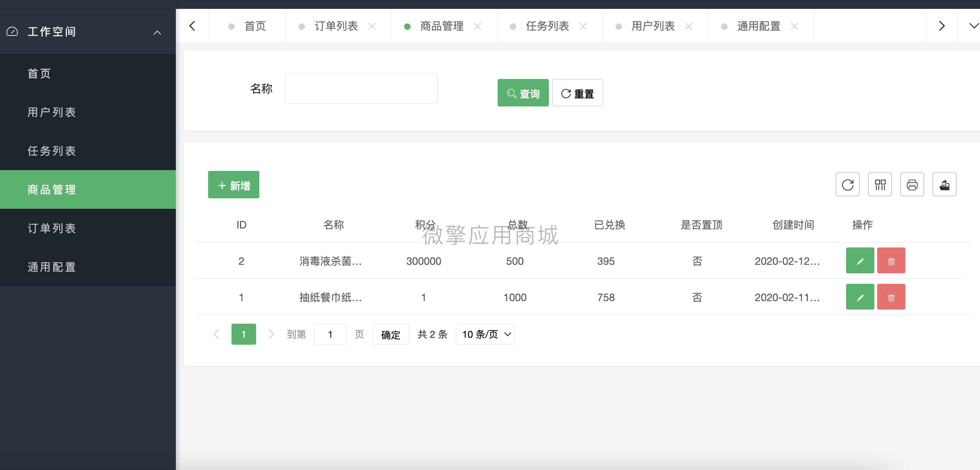Click the print table icon
The width and height of the screenshot is (980, 470).
click(912, 185)
